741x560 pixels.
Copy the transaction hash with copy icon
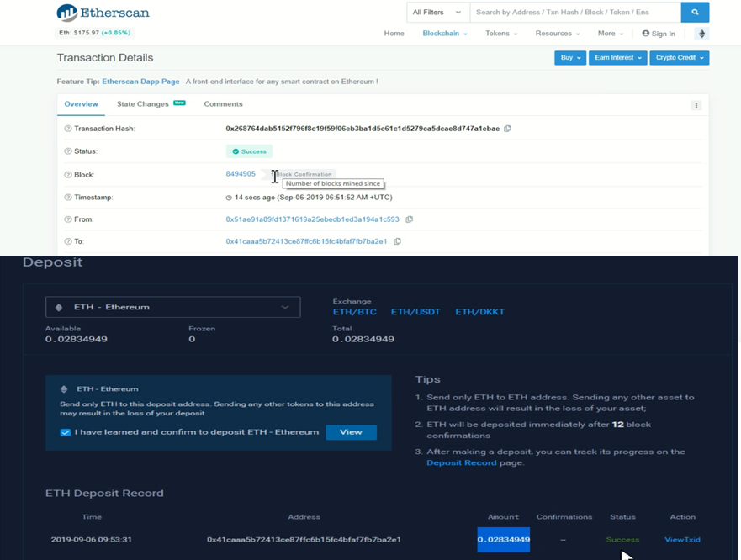click(x=507, y=129)
